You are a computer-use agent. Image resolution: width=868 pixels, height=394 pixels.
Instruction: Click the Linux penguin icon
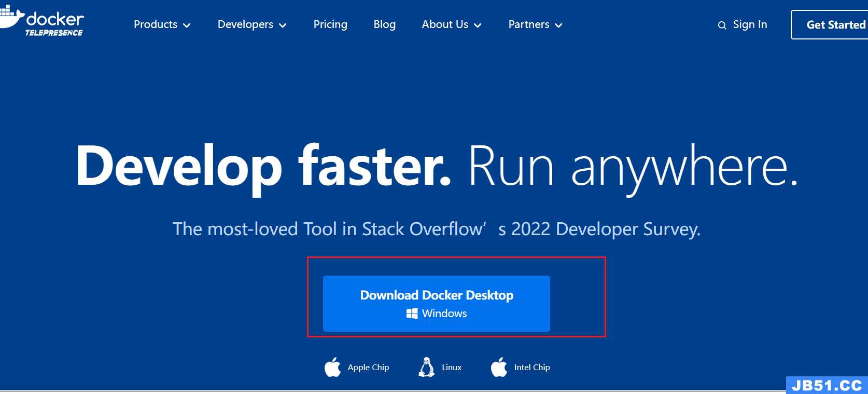coord(427,367)
